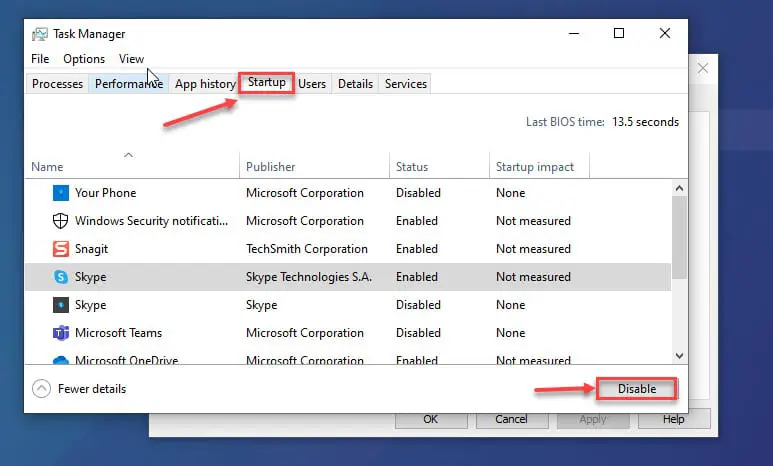The image size is (773, 466).
Task: Click the Disable button
Action: pos(636,389)
